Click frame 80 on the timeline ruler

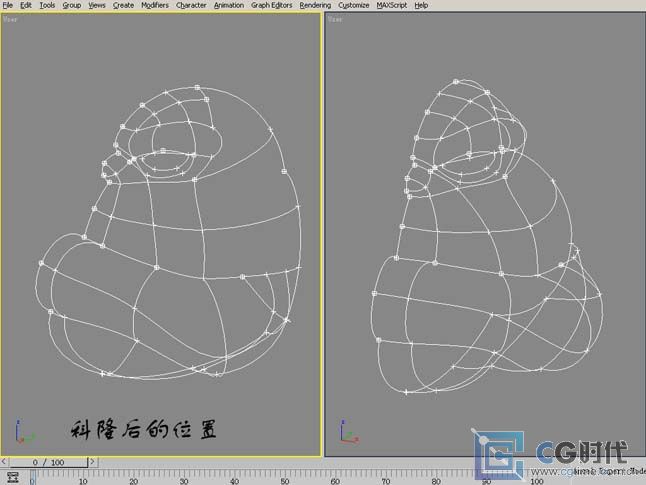[436, 481]
